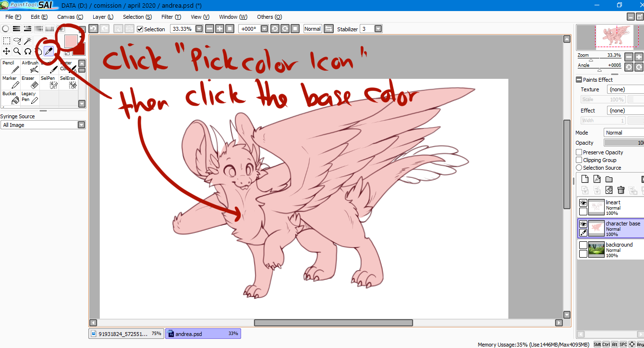Choose the Marker tool
Viewport: 644px width, 348px height.
coord(11,82)
